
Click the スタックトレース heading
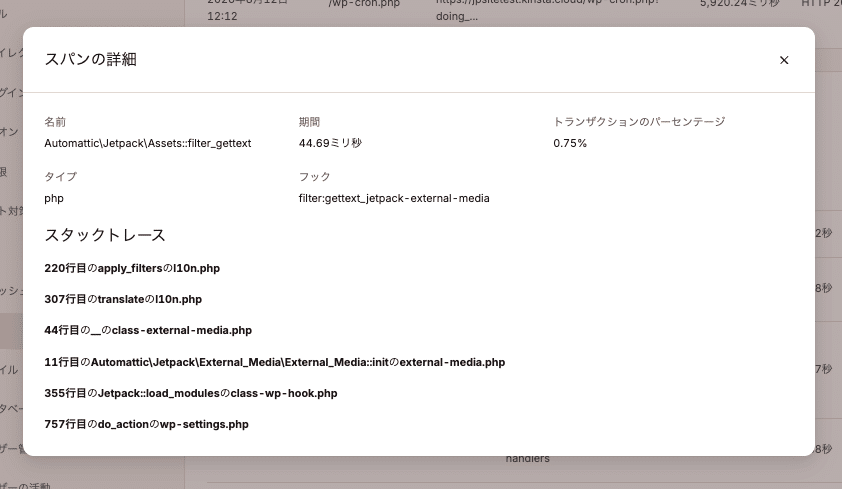pos(105,235)
